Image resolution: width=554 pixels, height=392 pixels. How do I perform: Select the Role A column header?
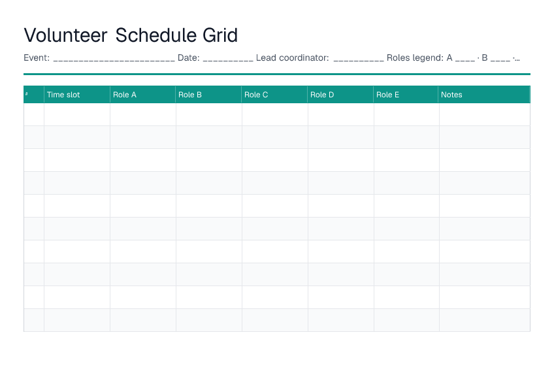[142, 95]
